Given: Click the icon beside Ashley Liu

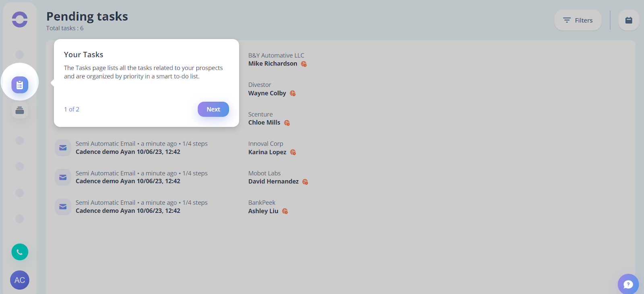Looking at the screenshot, I should click(285, 211).
